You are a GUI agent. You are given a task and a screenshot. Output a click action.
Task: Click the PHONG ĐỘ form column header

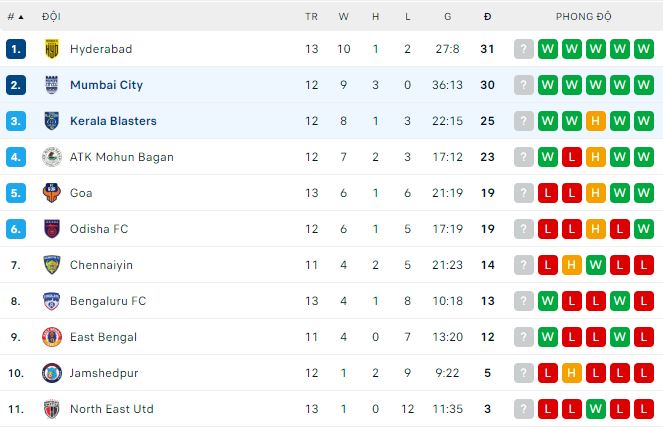pos(584,17)
